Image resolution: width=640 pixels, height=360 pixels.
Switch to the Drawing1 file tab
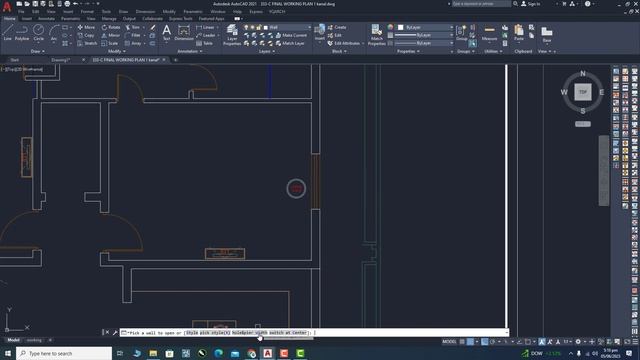(61, 60)
